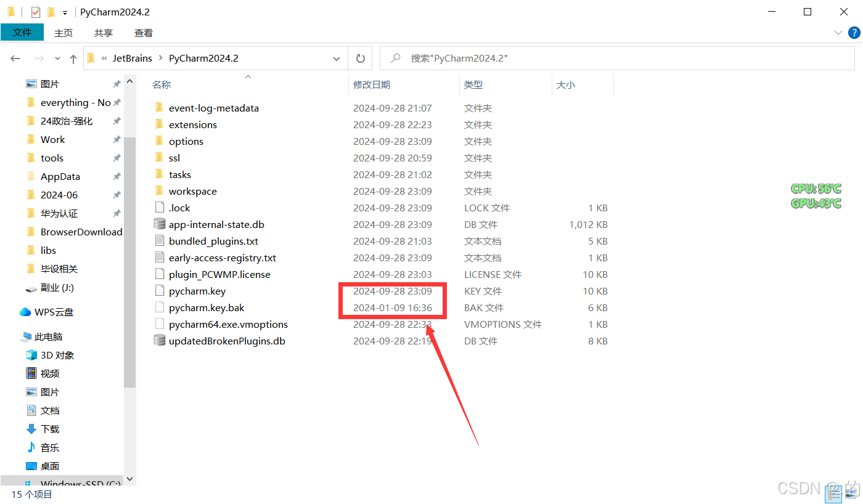Image resolution: width=863 pixels, height=504 pixels.
Task: Select the pycharm64.exe.vmoptions file icon
Action: click(159, 324)
